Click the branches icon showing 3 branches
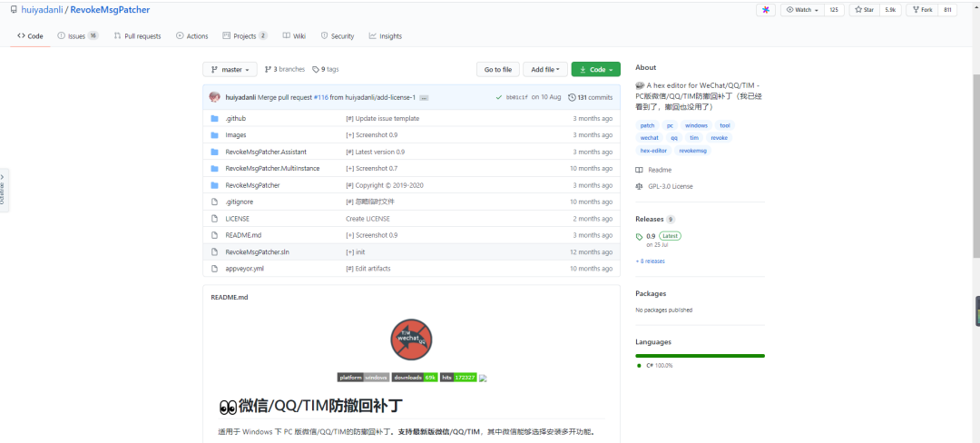This screenshot has height=443, width=980. (x=269, y=69)
